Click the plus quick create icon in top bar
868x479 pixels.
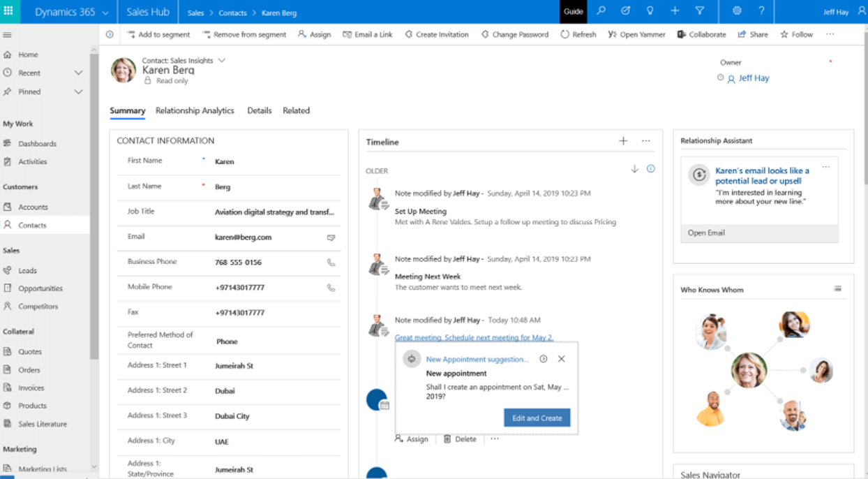coord(675,11)
